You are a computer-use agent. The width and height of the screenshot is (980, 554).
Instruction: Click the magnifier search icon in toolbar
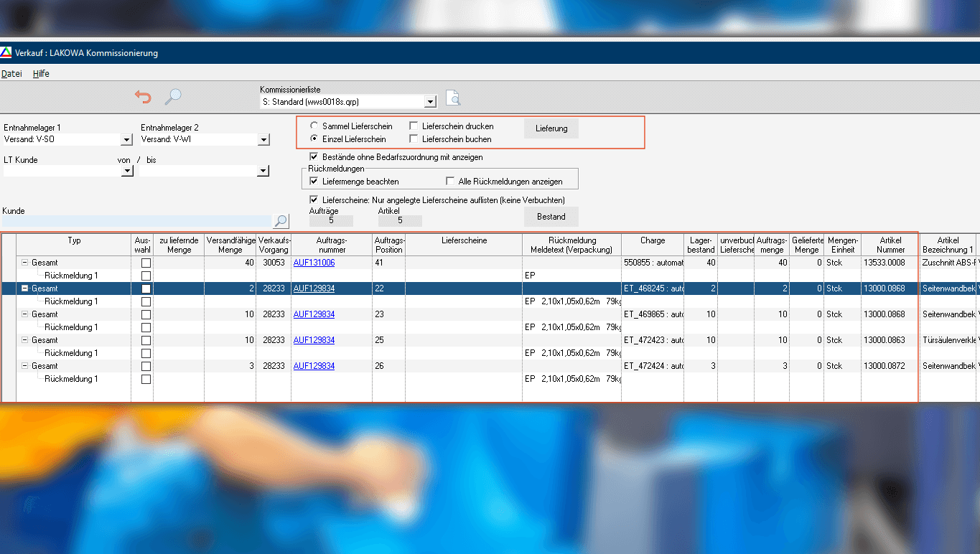[x=173, y=97]
